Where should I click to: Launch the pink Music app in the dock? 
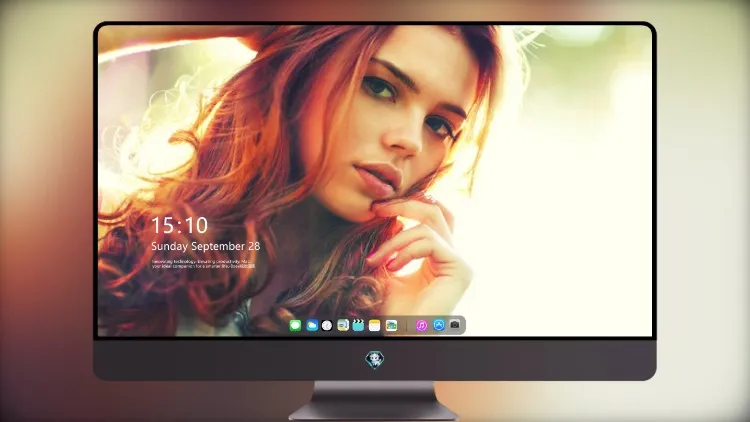pyautogui.click(x=421, y=325)
